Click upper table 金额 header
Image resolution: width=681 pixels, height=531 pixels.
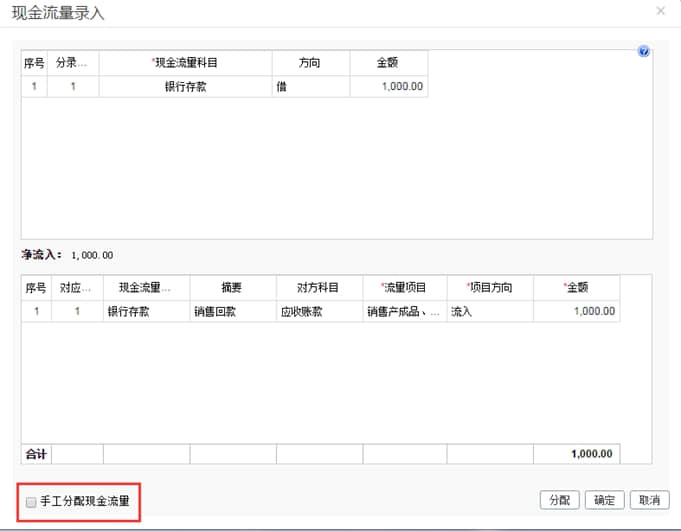pyautogui.click(x=389, y=63)
